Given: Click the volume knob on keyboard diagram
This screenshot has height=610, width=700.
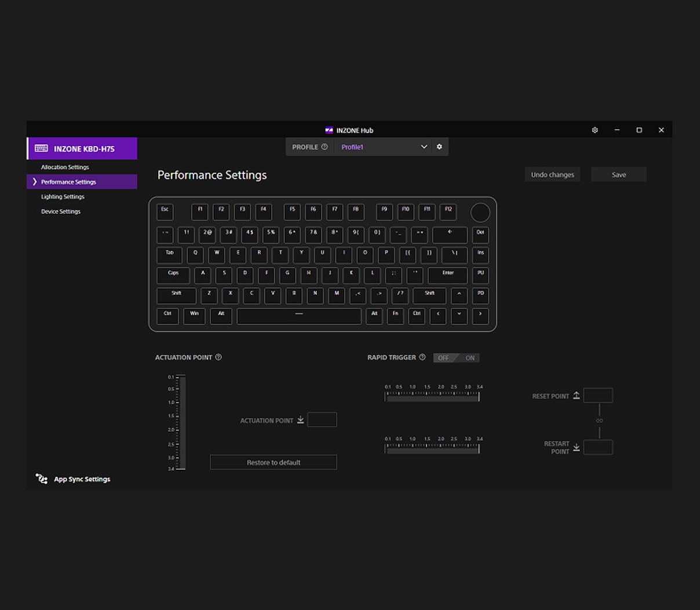Looking at the screenshot, I should [480, 213].
